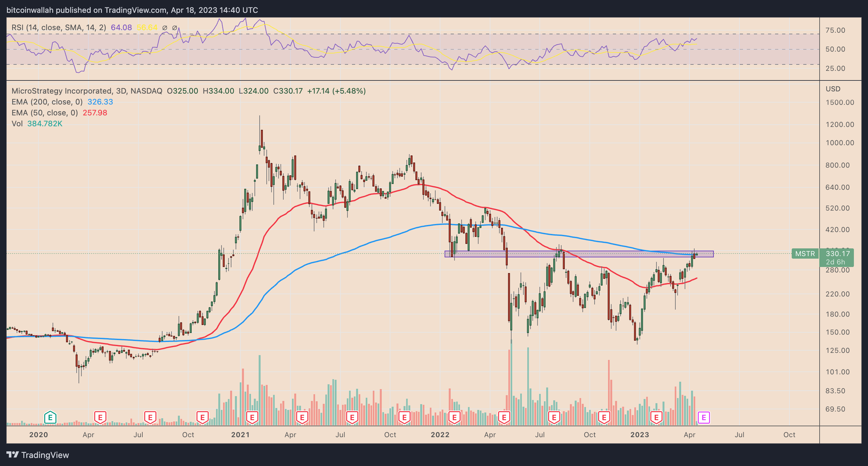
Task: Select the EMA 200 indicator legend
Action: (47, 102)
